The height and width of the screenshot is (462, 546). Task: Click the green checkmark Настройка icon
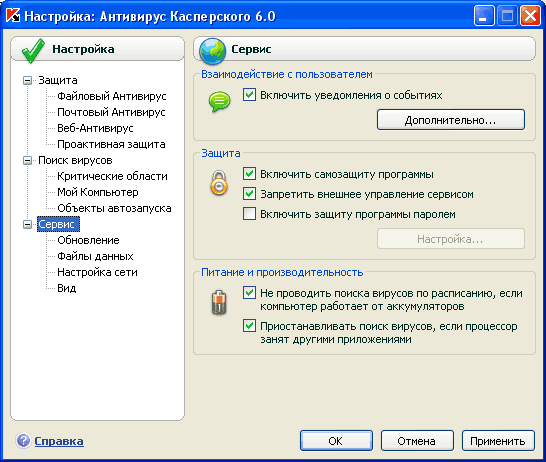click(33, 51)
